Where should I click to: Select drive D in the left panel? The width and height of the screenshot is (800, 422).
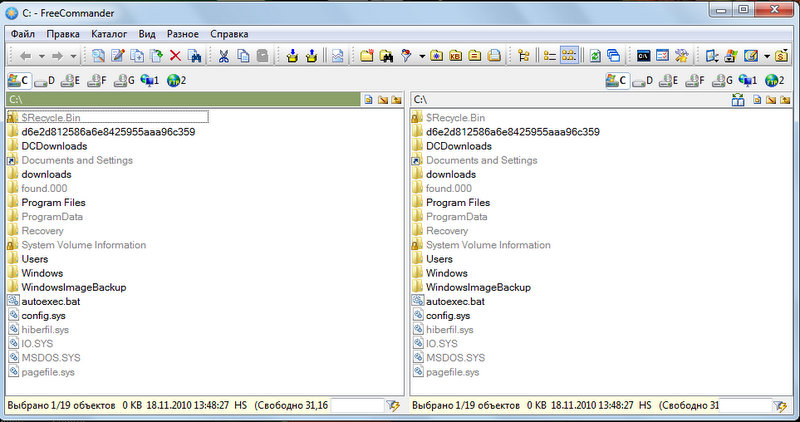[x=44, y=81]
